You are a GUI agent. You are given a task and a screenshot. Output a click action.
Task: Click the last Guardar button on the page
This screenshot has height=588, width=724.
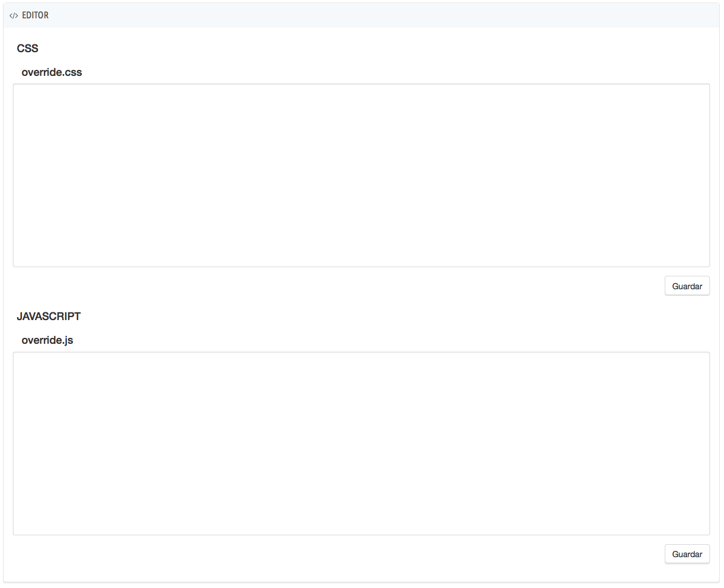[x=687, y=554]
